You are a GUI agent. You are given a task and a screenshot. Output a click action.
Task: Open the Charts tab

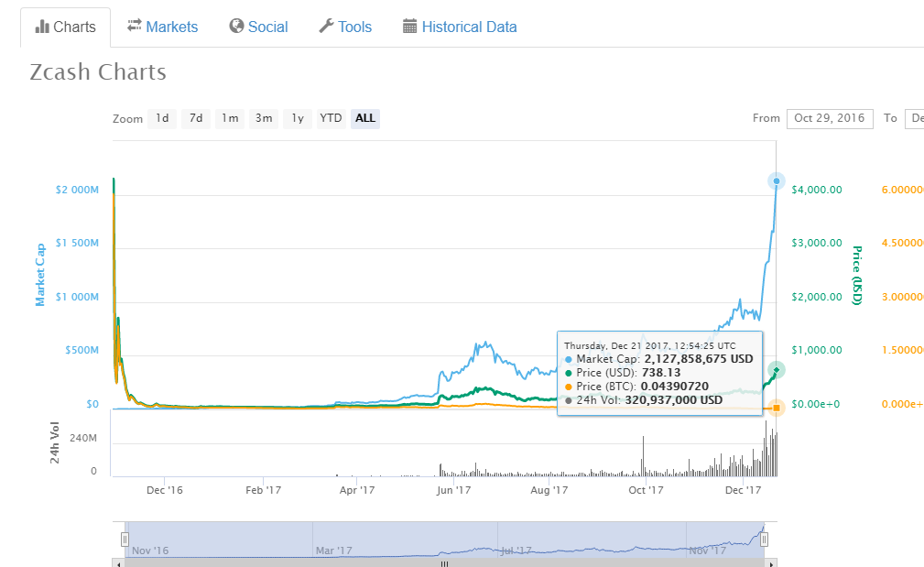(65, 27)
